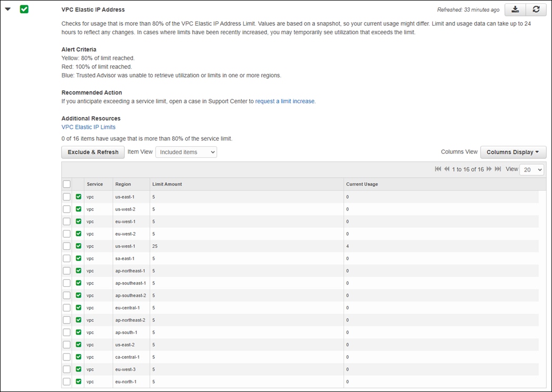The image size is (552, 392).
Task: Open the request a limit increase link
Action: pos(285,101)
